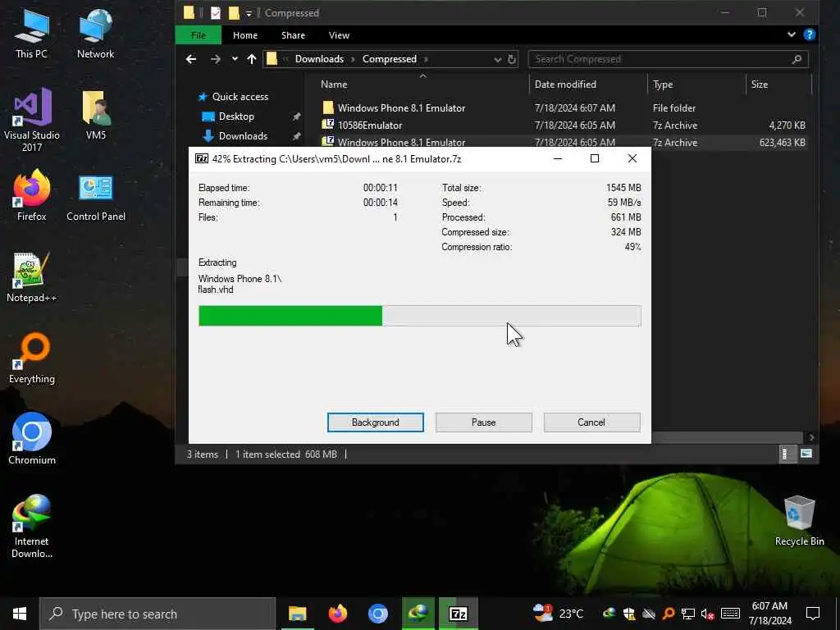Open the VM5 user folder icon
Screen dimensions: 840x630
(96, 115)
